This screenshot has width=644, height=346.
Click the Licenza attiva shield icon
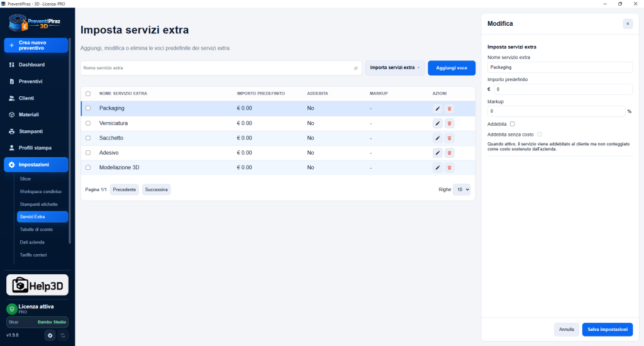[12, 309]
